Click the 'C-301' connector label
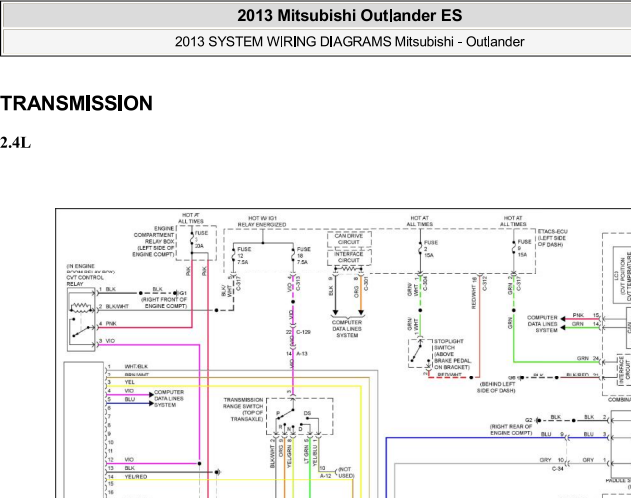Screen dimensions: 631x498 point(366,283)
